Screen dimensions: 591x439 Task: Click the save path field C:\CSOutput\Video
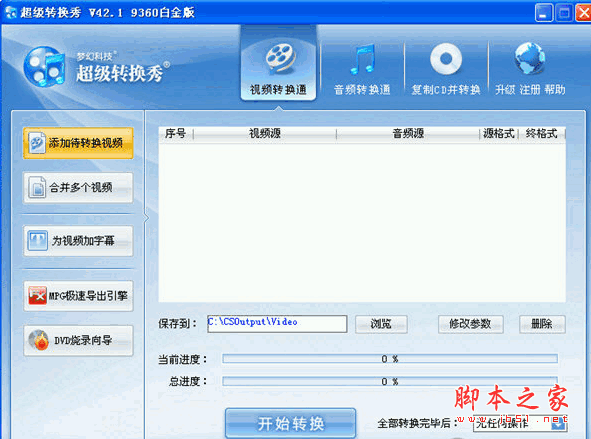pyautogui.click(x=277, y=324)
